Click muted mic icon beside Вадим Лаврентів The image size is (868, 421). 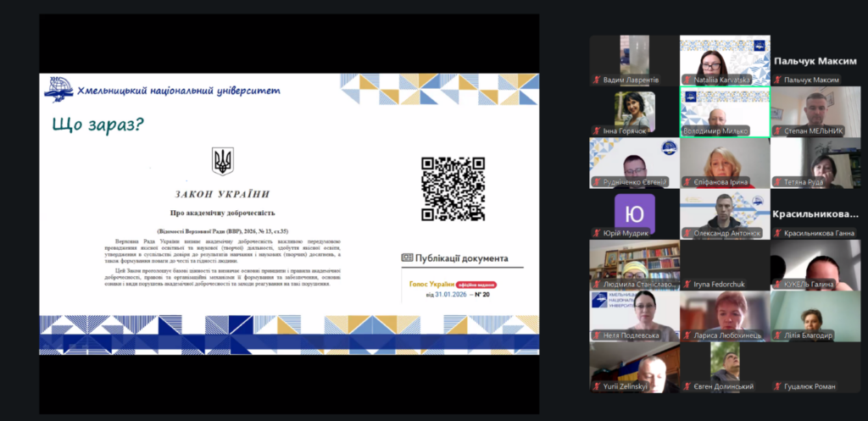pos(597,80)
